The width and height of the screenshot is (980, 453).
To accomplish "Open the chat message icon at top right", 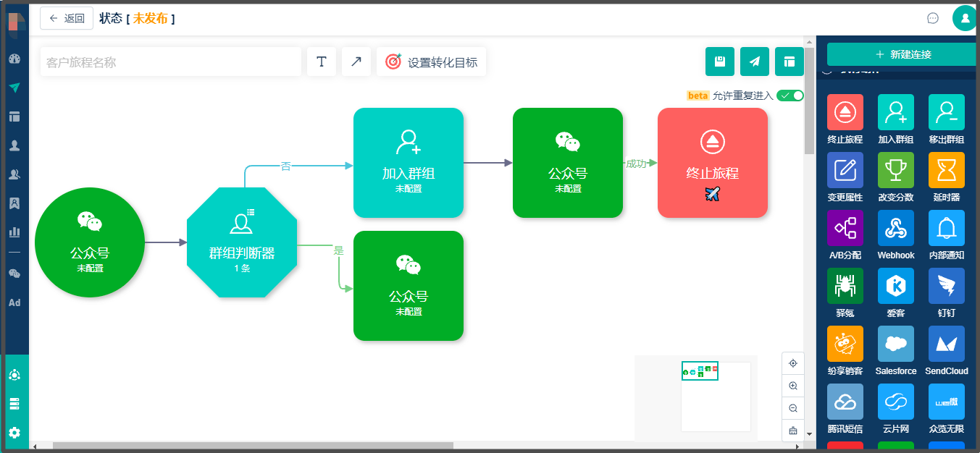I will pos(933,18).
